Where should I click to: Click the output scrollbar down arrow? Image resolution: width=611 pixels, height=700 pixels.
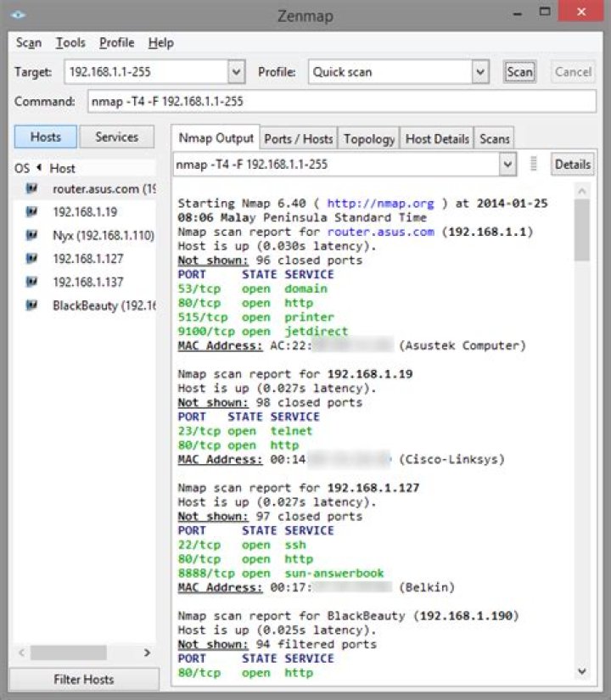(581, 671)
